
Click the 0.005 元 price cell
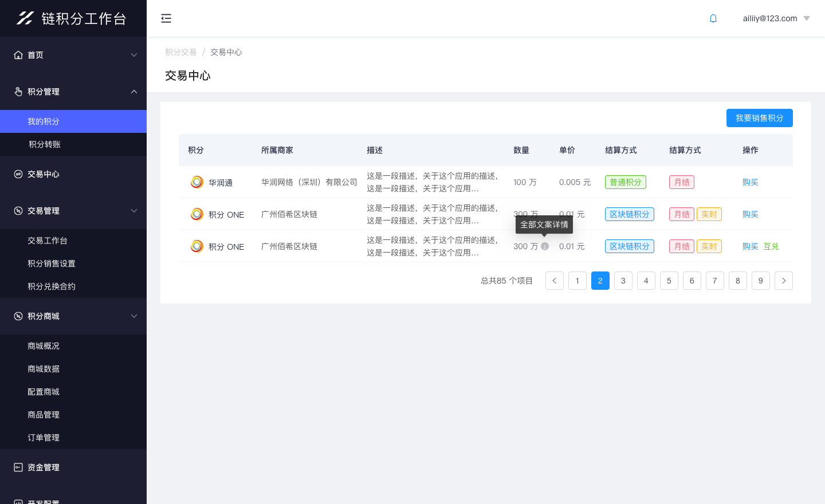click(575, 182)
